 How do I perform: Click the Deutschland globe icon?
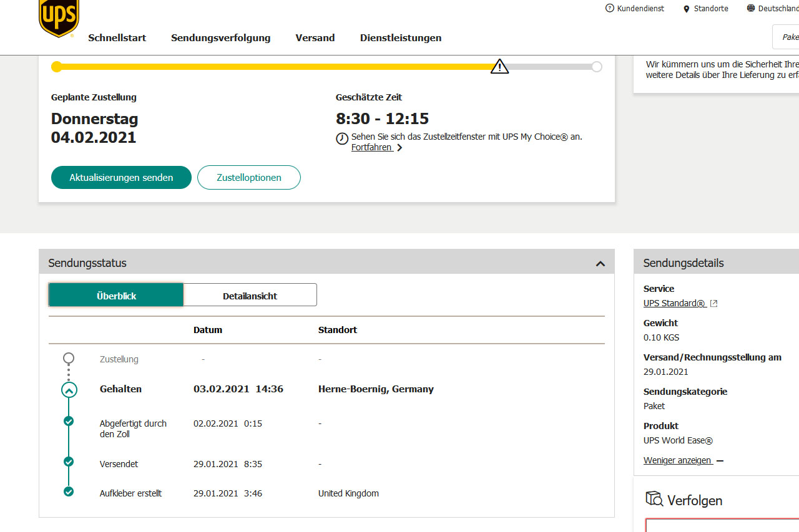coord(751,8)
